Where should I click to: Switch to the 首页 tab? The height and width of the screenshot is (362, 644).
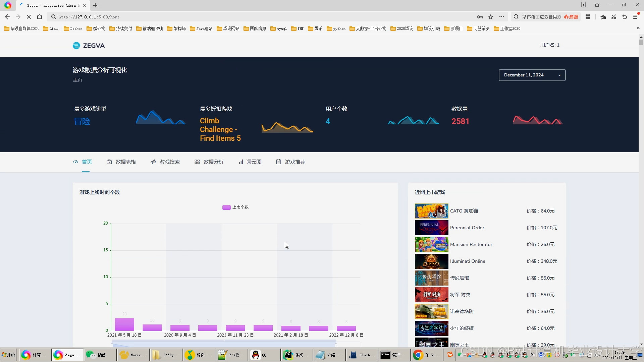(x=87, y=162)
